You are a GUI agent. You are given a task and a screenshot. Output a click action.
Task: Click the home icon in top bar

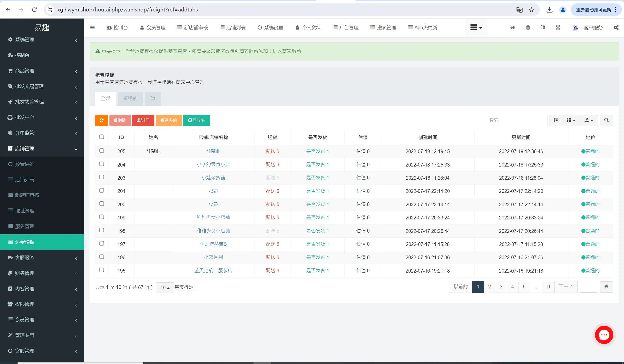pyautogui.click(x=513, y=28)
